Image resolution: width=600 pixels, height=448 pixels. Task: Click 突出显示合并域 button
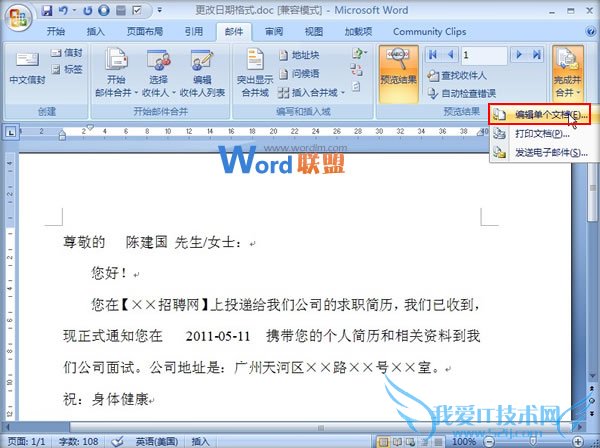tap(255, 72)
